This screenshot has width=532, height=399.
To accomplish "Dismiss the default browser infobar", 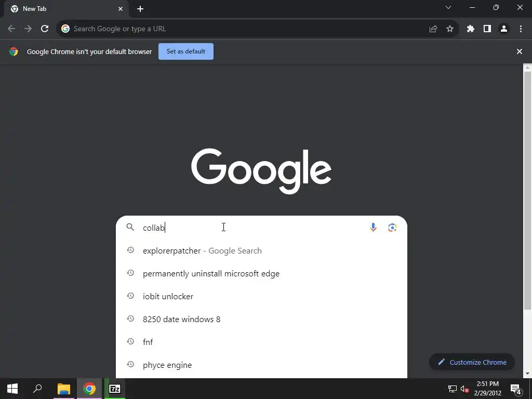I will coord(520,51).
